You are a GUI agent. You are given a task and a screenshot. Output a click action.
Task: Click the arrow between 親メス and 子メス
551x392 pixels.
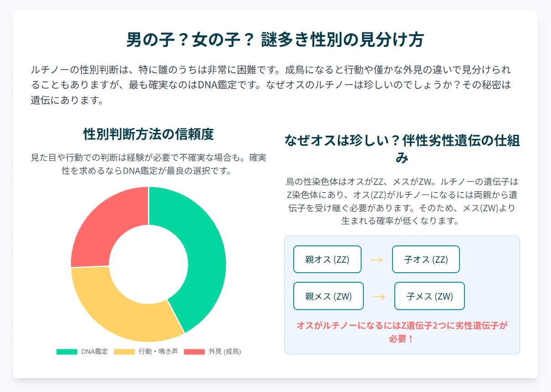[x=379, y=297]
